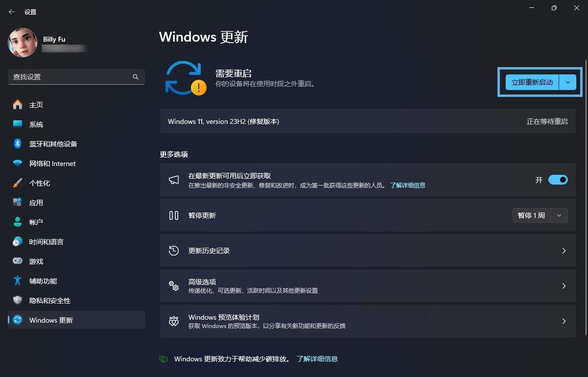Click the Wi-Fi icon for 网络和 Internet

point(18,163)
